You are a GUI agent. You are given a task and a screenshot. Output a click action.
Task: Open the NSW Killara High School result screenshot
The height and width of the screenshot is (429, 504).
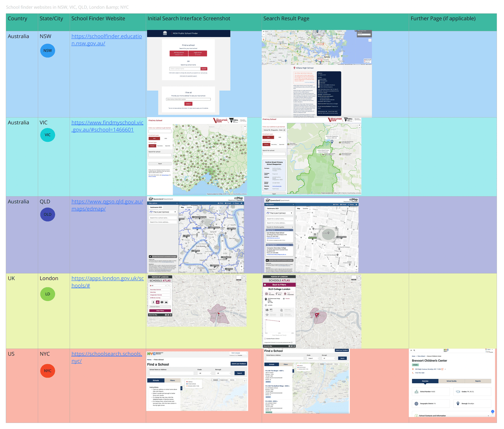point(317,74)
